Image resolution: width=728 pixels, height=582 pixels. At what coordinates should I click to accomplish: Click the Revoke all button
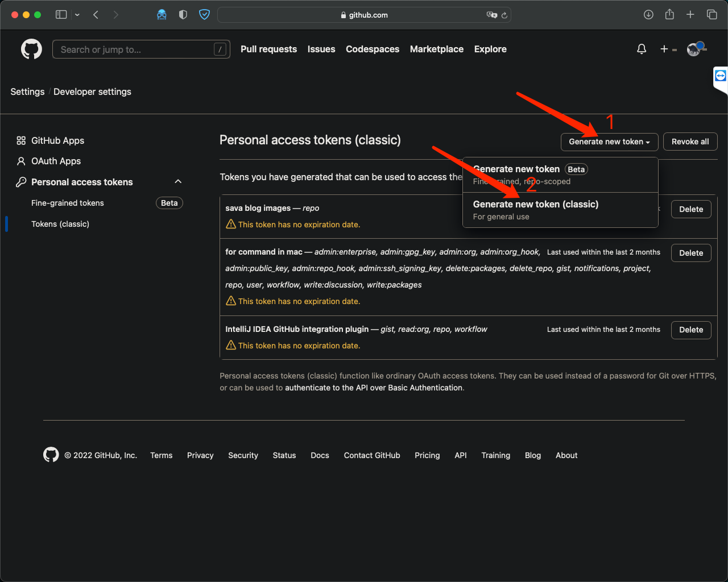690,142
